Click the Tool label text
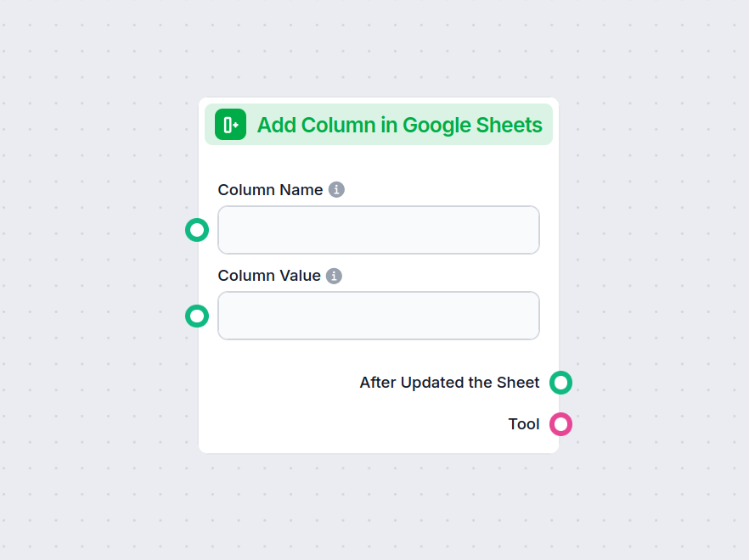The width and height of the screenshot is (749, 560). (524, 424)
